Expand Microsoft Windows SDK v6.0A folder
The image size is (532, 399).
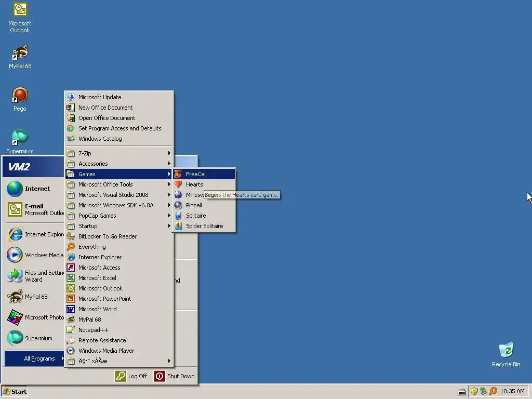tap(119, 205)
